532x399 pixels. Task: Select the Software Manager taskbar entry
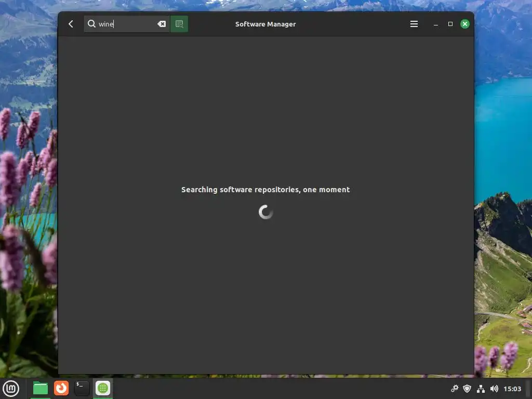click(x=103, y=389)
